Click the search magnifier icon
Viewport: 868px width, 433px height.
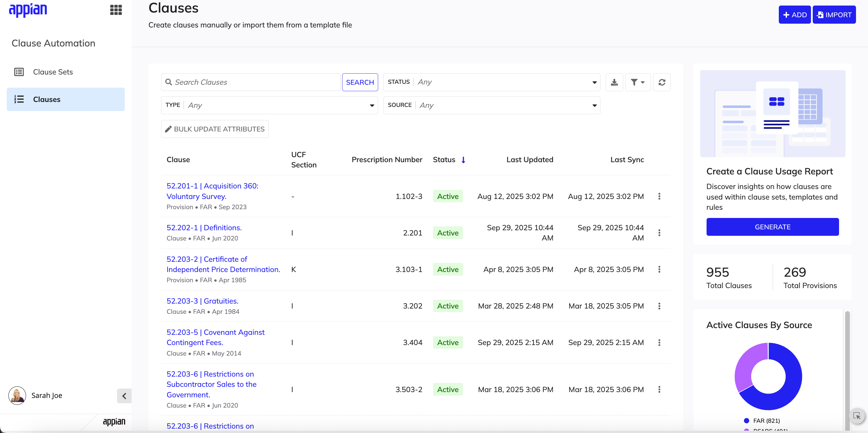click(x=168, y=82)
